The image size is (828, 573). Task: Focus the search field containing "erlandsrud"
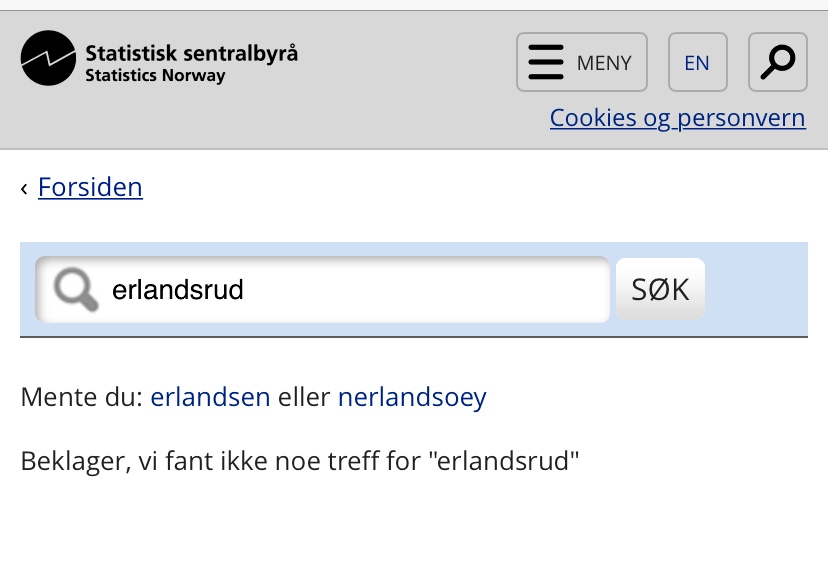350,290
